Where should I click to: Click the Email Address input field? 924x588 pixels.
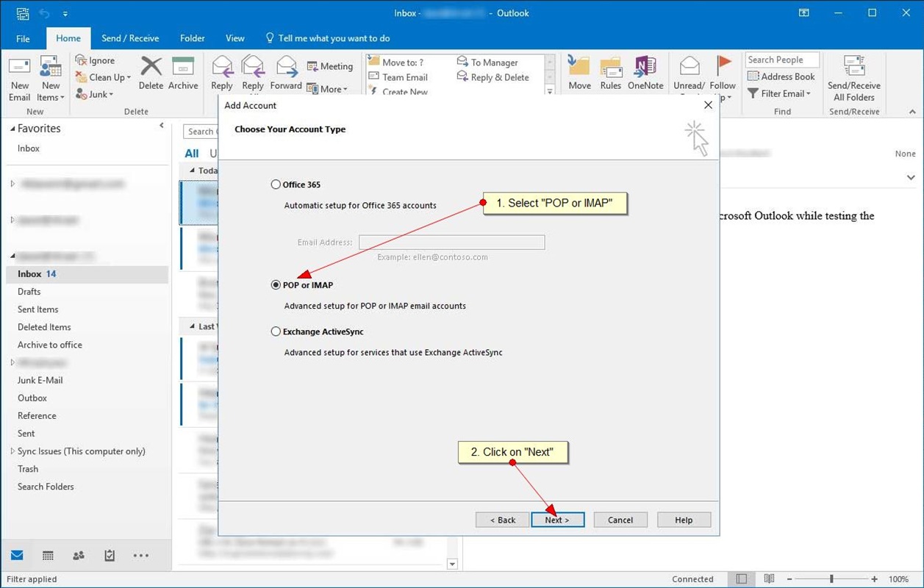452,242
